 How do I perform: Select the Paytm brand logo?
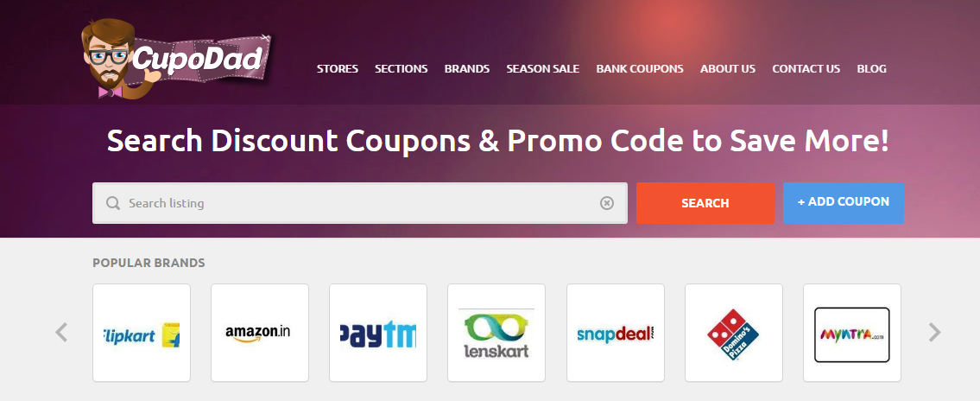(378, 333)
